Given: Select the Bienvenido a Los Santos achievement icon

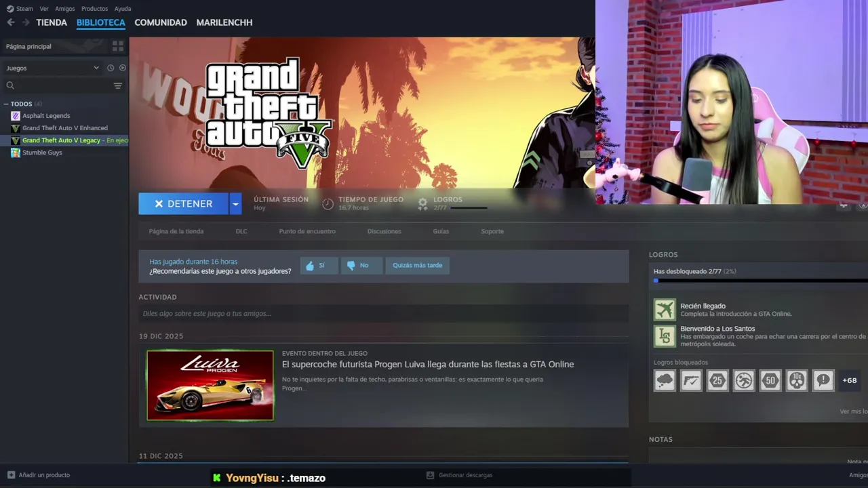Looking at the screenshot, I should (x=665, y=335).
